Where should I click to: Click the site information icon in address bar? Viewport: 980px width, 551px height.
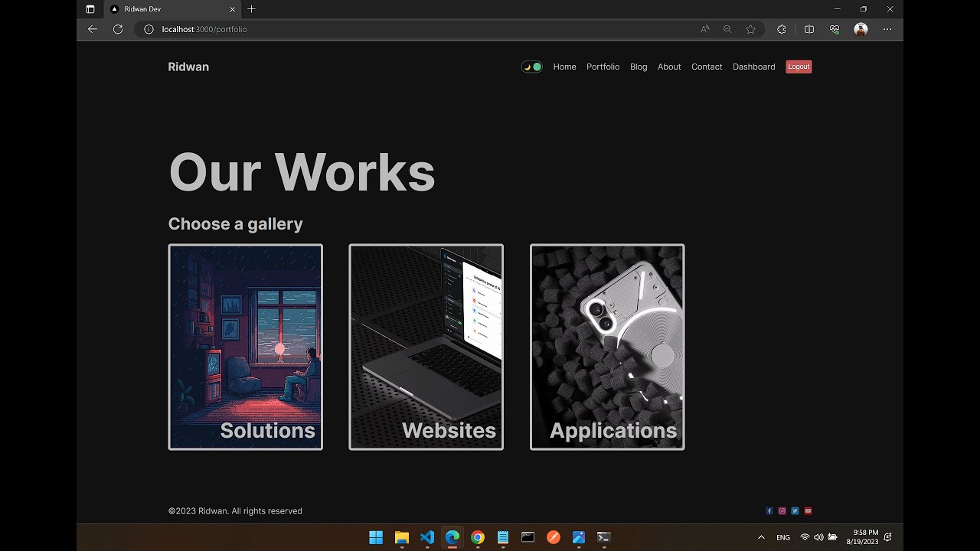[149, 29]
